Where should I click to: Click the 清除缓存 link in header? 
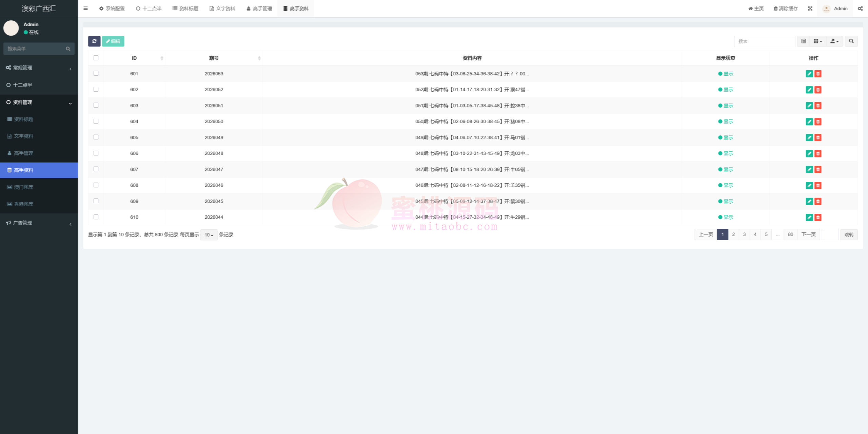click(786, 8)
